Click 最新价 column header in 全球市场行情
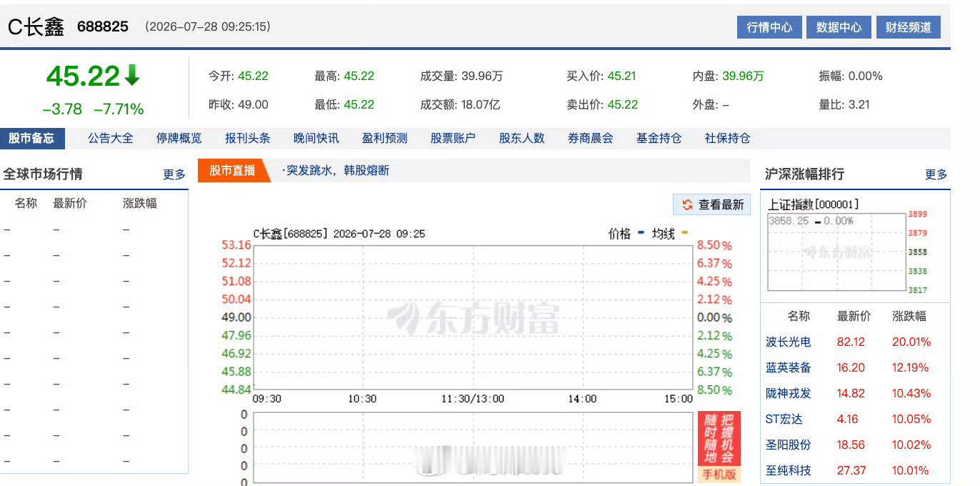 coord(70,203)
